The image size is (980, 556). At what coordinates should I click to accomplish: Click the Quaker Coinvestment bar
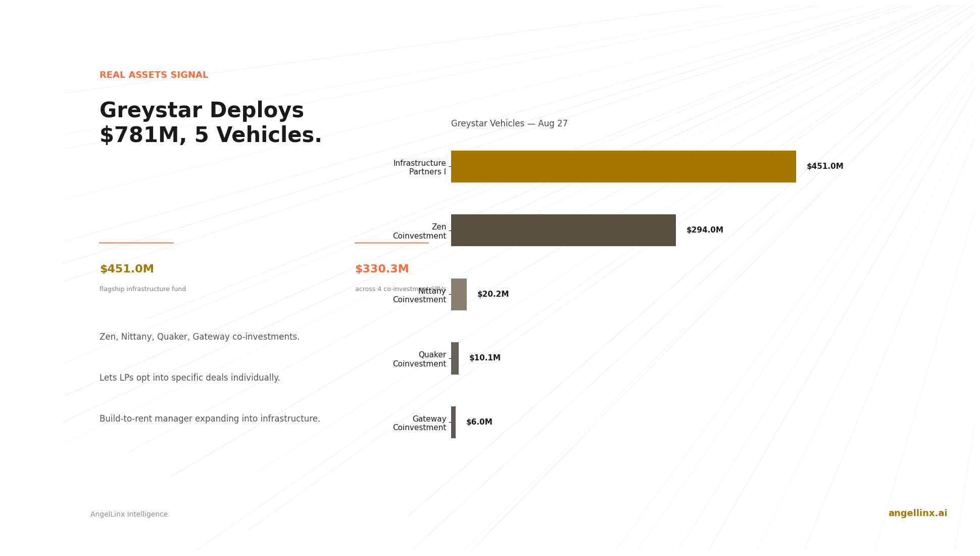coord(455,358)
